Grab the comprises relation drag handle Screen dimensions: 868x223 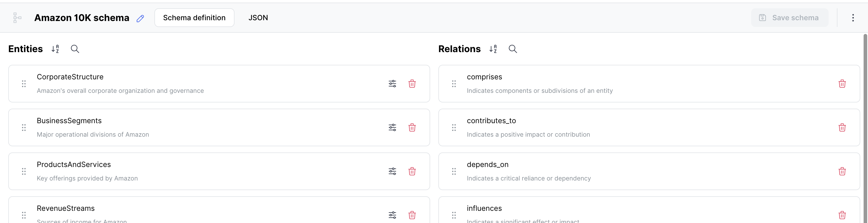click(454, 84)
